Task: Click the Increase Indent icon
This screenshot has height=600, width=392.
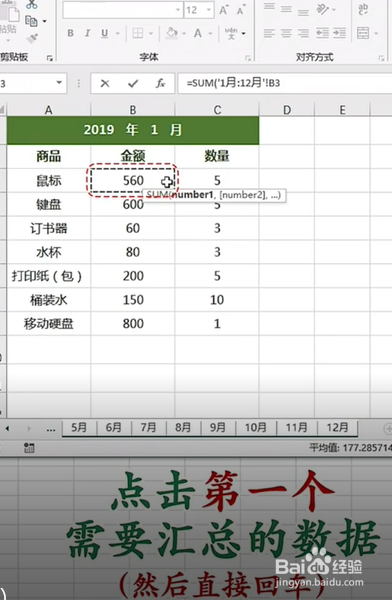Action: pyautogui.click(x=340, y=33)
